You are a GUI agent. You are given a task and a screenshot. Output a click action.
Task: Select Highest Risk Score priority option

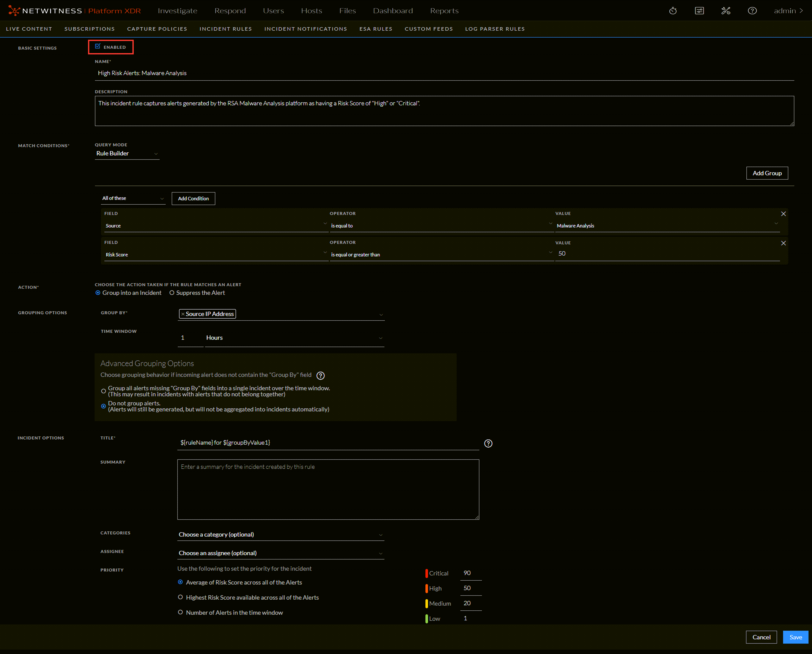[180, 597]
